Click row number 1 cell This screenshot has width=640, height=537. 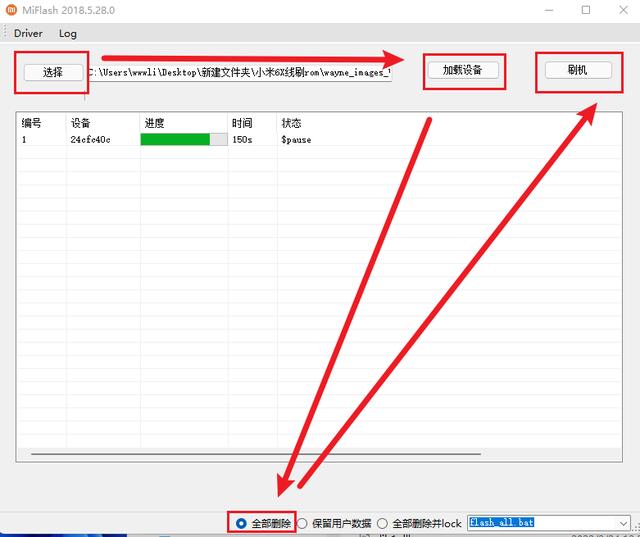click(x=24, y=140)
